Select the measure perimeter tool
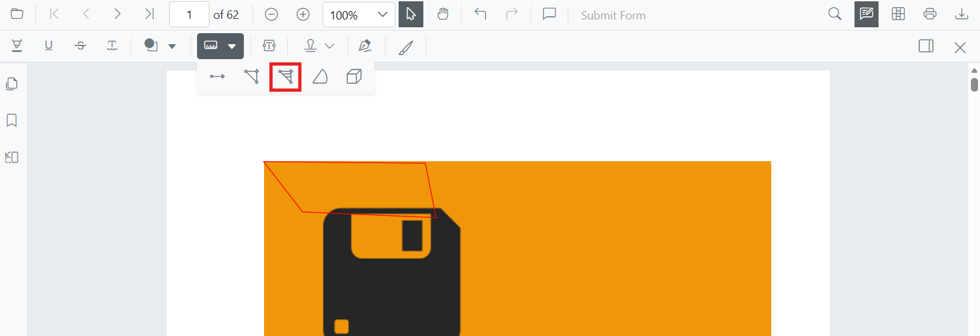 pyautogui.click(x=251, y=77)
